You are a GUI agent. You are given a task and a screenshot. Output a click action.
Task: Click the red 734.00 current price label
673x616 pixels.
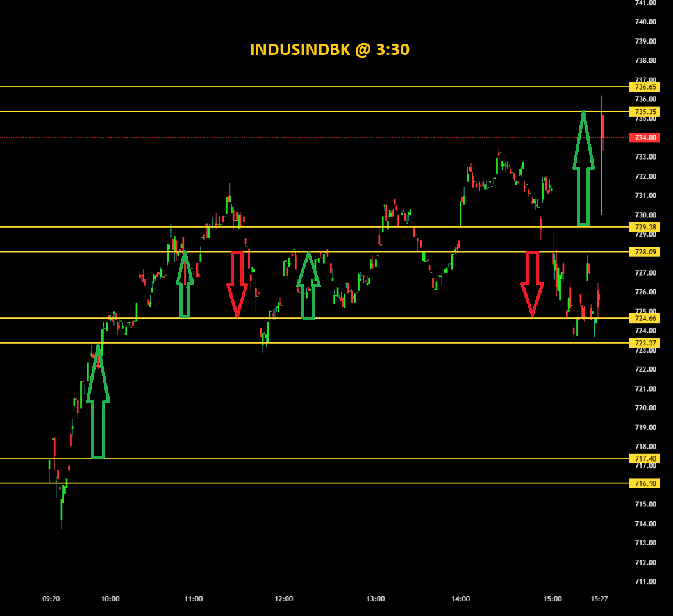645,138
